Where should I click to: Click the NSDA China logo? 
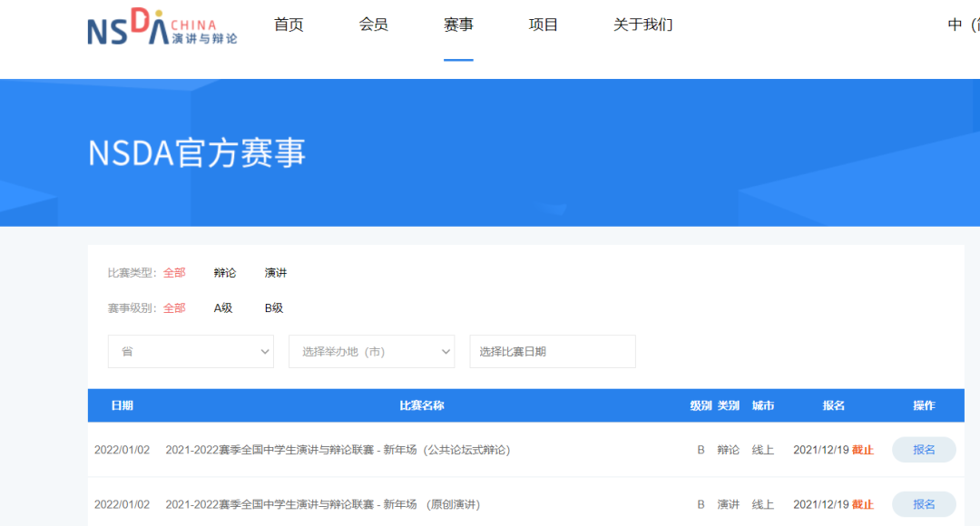click(162, 26)
